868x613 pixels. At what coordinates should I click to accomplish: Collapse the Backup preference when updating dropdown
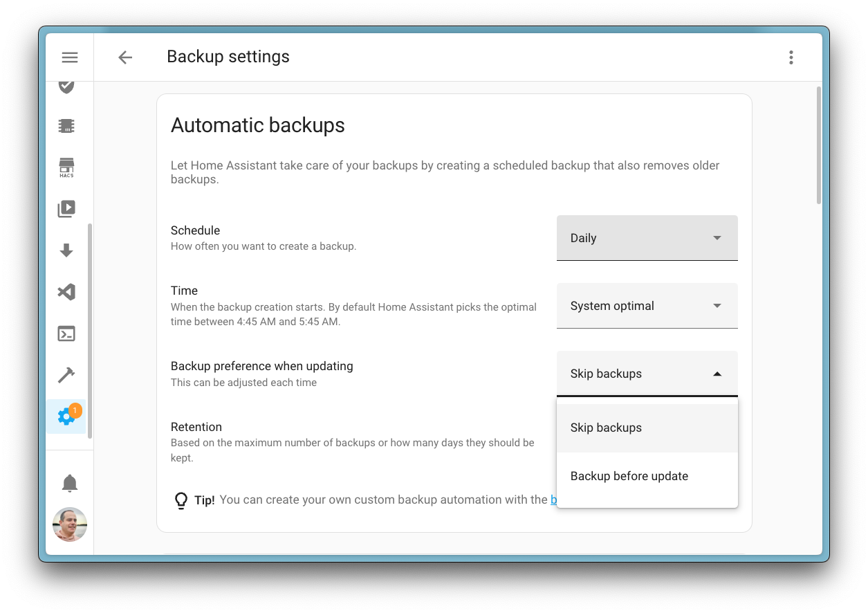coord(647,373)
